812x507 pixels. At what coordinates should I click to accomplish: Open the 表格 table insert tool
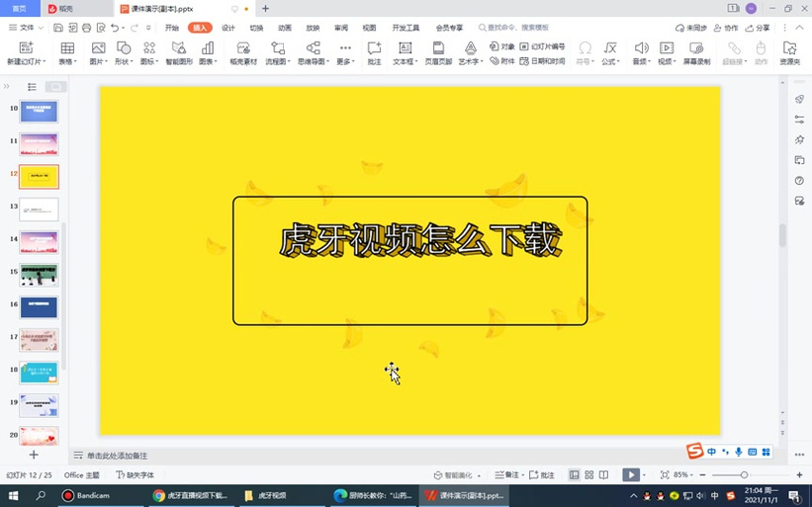[x=67, y=53]
